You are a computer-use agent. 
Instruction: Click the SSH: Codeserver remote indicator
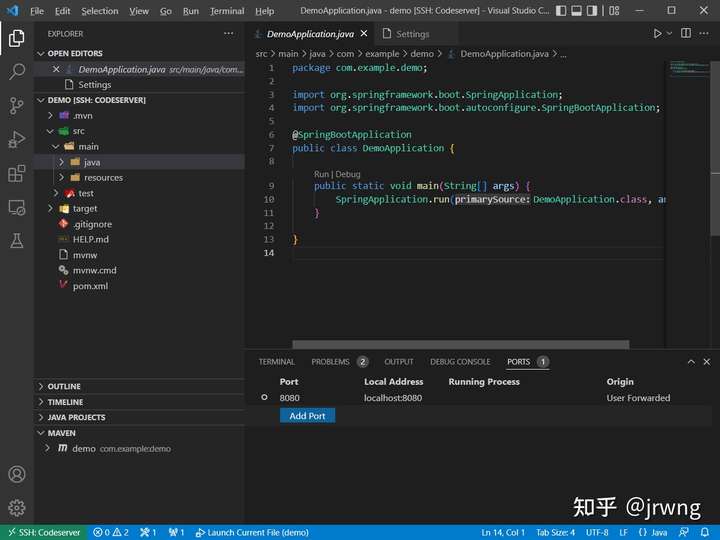[44, 533]
